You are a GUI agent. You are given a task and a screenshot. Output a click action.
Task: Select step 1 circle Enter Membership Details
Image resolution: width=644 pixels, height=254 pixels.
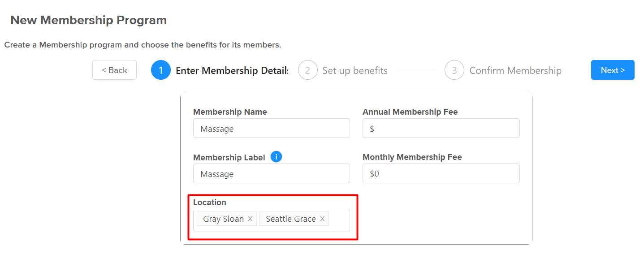click(x=161, y=70)
